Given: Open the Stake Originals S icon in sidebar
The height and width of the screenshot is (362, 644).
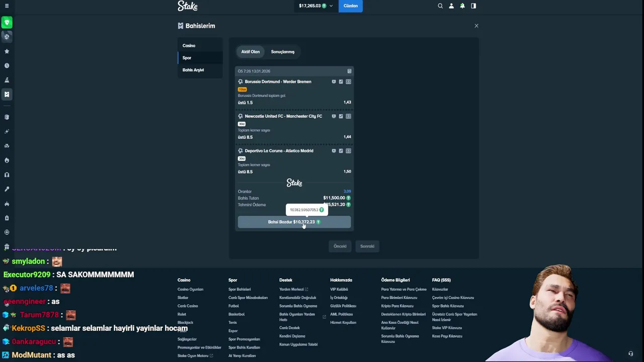Looking at the screenshot, I should [x=7, y=117].
